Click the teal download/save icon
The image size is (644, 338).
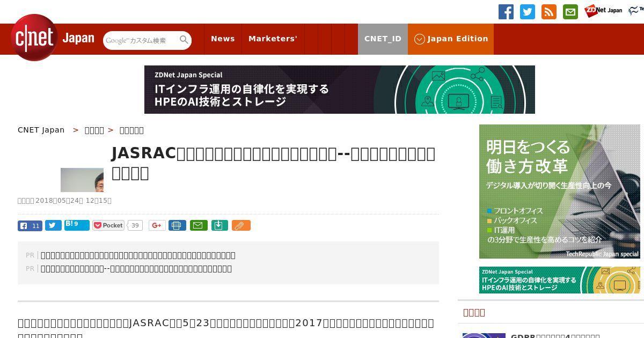tap(219, 225)
